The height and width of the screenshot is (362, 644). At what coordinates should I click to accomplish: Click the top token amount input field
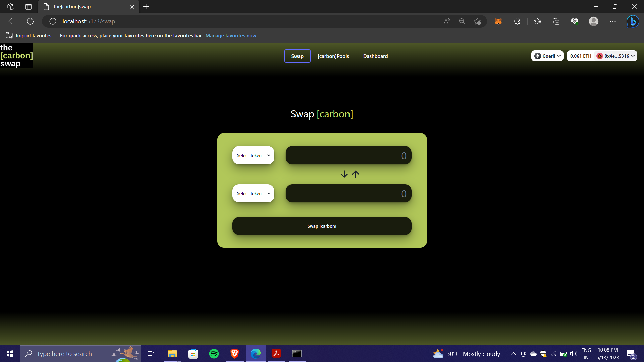pos(348,155)
